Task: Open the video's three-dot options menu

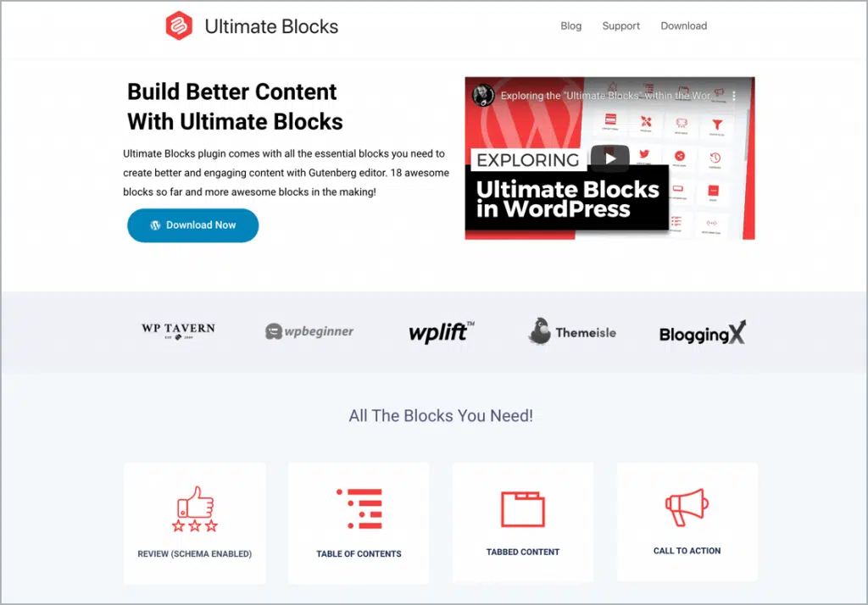Action: coord(734,96)
